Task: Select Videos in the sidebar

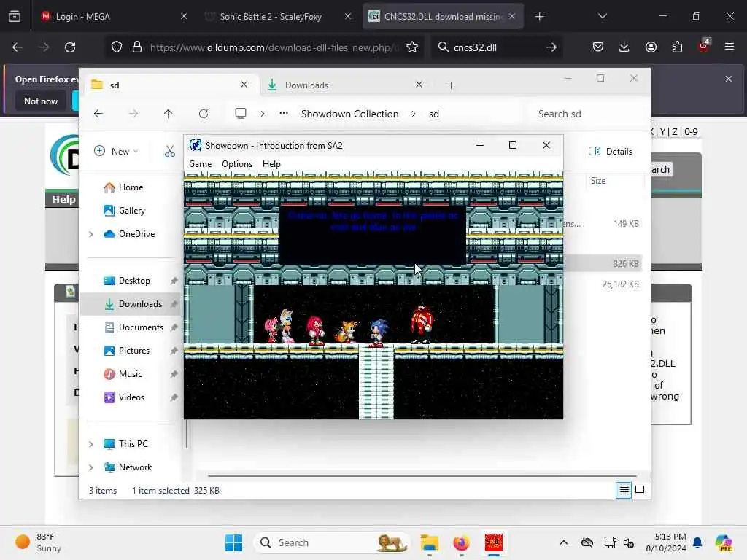Action: [131, 397]
